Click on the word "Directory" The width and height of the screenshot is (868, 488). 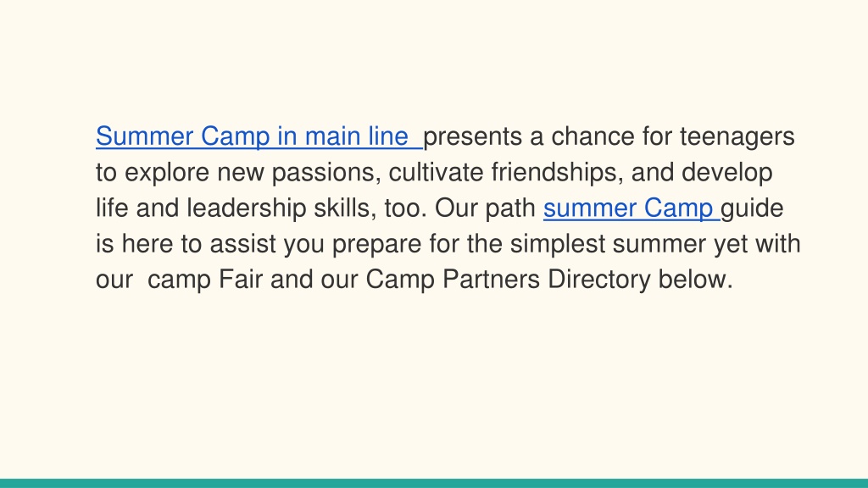[x=599, y=280]
